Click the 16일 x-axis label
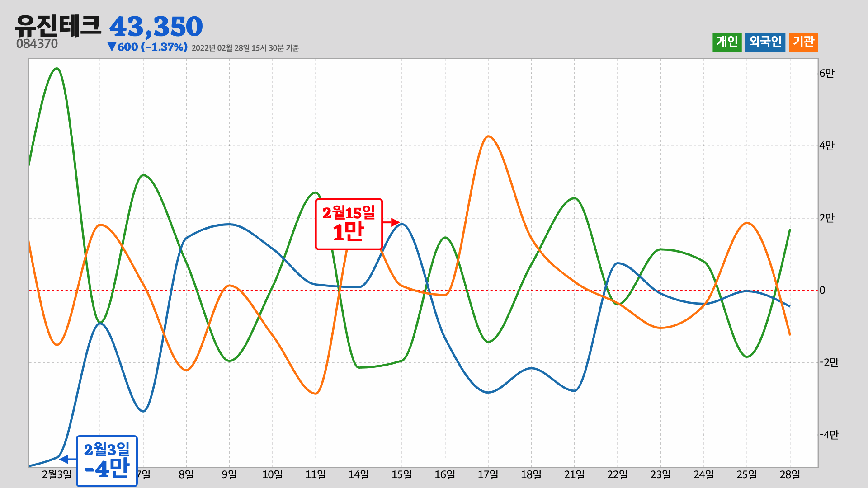The width and height of the screenshot is (868, 488). 445,474
